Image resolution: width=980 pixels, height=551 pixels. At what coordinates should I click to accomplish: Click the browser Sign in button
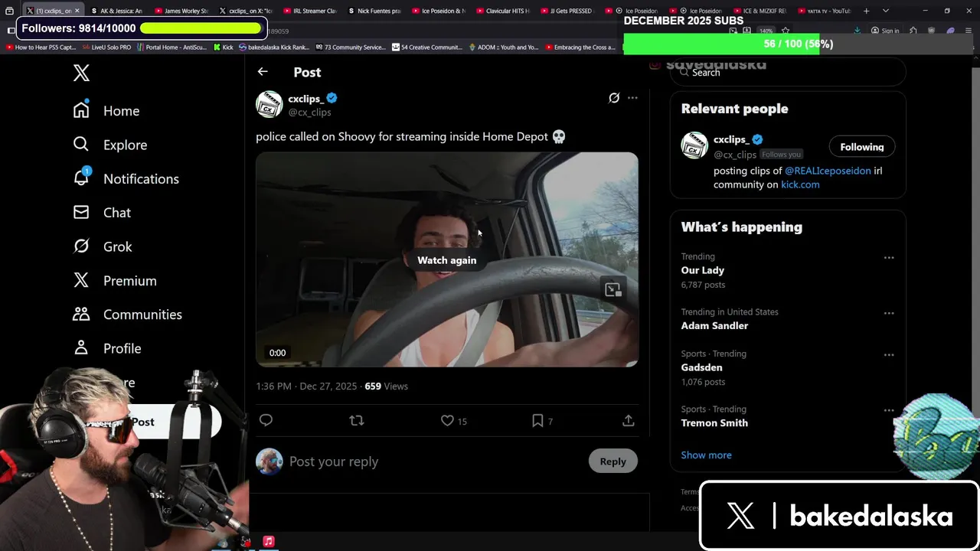pos(886,31)
